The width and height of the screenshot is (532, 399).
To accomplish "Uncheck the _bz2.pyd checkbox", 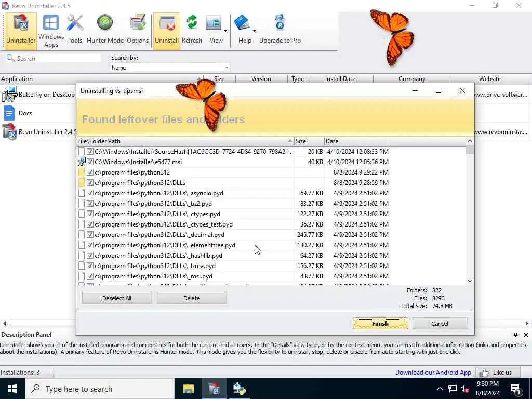I will 90,204.
